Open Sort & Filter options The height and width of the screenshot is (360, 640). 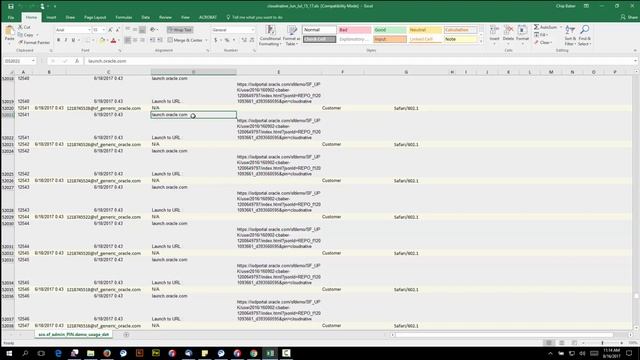click(570, 35)
